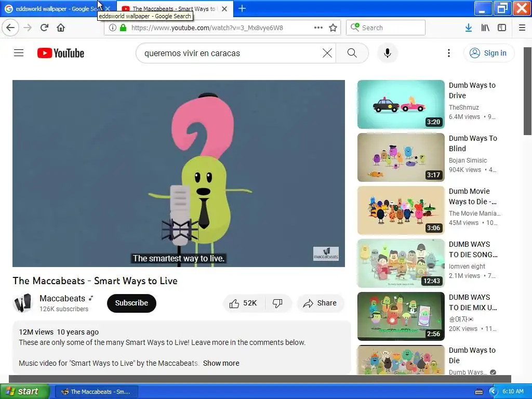Click the page vertical scrollbar thumb

tap(528, 91)
